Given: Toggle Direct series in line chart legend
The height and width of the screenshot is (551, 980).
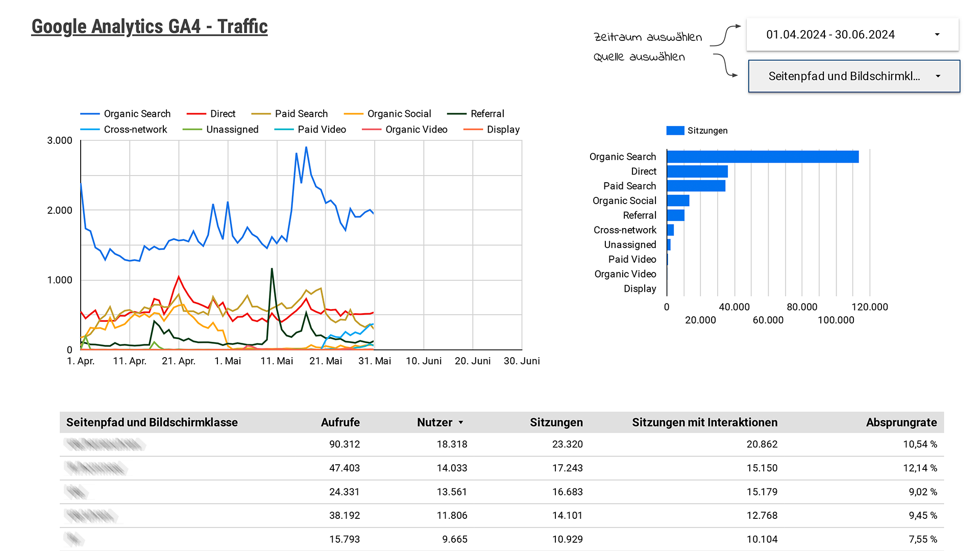Looking at the screenshot, I should [x=211, y=114].
